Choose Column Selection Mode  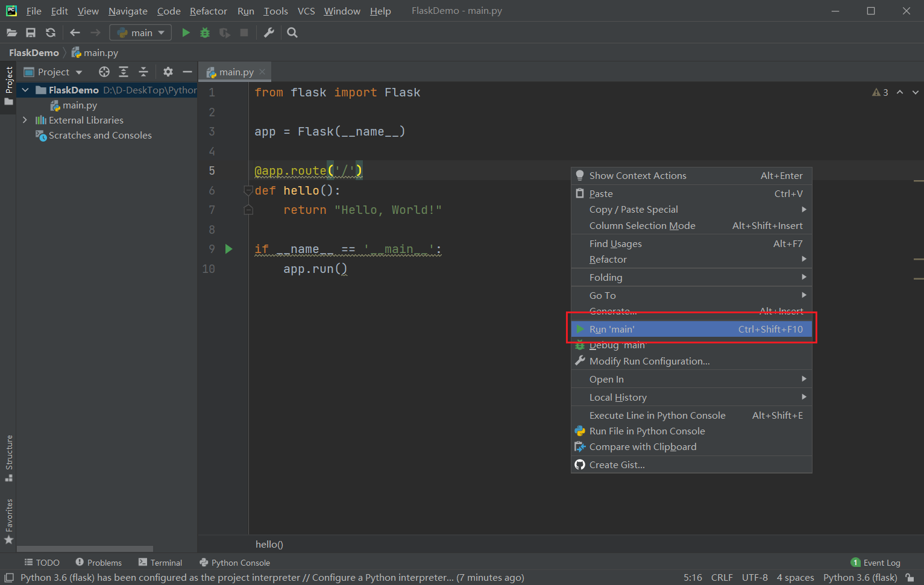pos(691,225)
